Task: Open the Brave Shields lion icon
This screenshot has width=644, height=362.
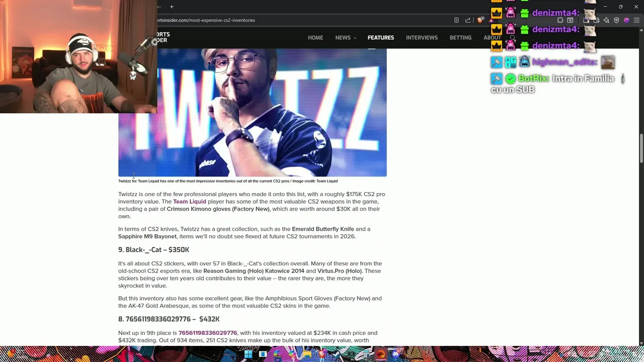Action: pos(480,20)
